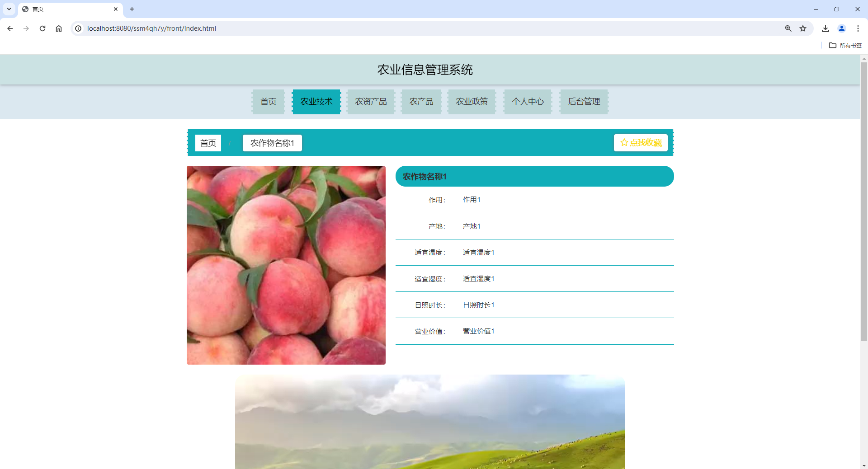Image resolution: width=868 pixels, height=469 pixels.
Task: Open the Chrome three-dot menu
Action: tap(858, 28)
